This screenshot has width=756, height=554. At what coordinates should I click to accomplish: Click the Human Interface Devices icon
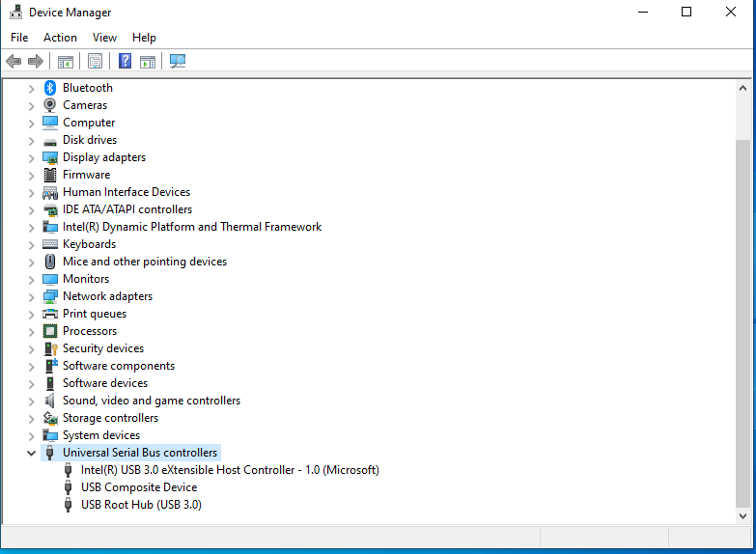(x=50, y=192)
